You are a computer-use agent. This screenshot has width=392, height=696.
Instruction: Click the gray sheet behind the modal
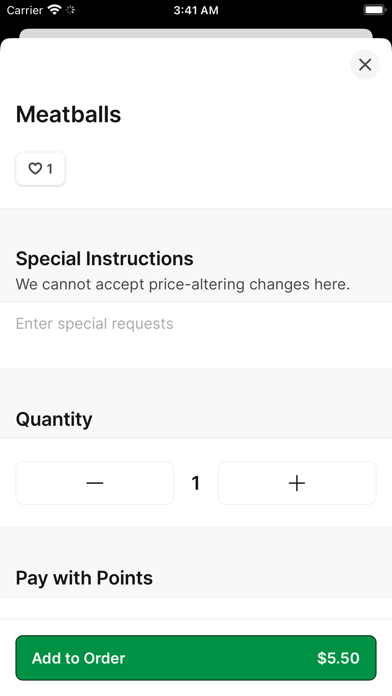pyautogui.click(x=196, y=34)
